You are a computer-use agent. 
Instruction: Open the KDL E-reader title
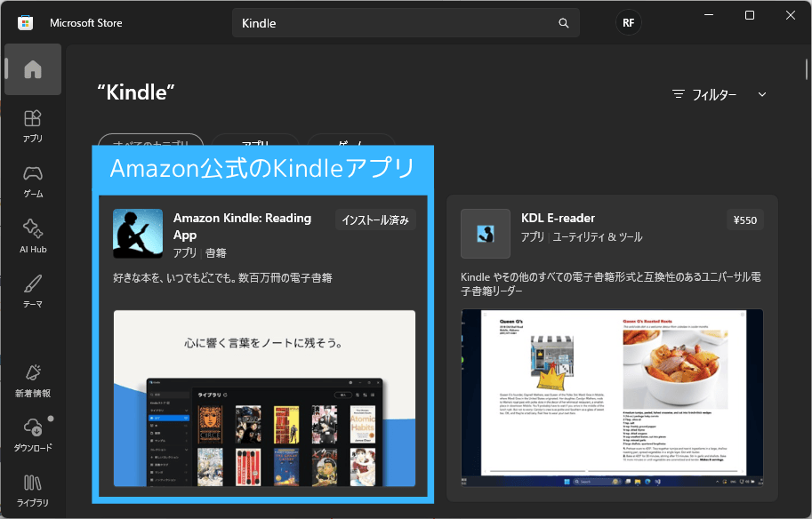click(x=558, y=218)
